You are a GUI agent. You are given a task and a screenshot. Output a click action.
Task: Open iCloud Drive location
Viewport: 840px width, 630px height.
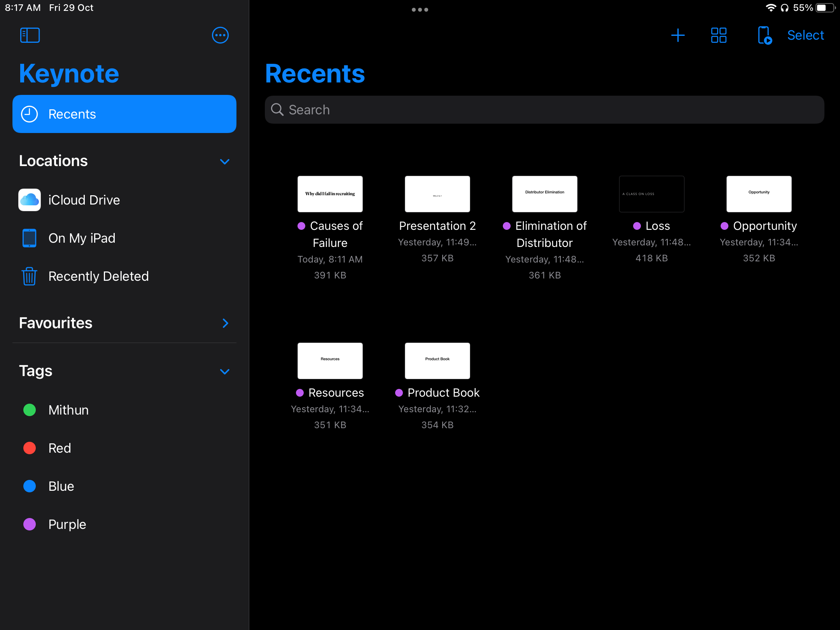point(84,200)
